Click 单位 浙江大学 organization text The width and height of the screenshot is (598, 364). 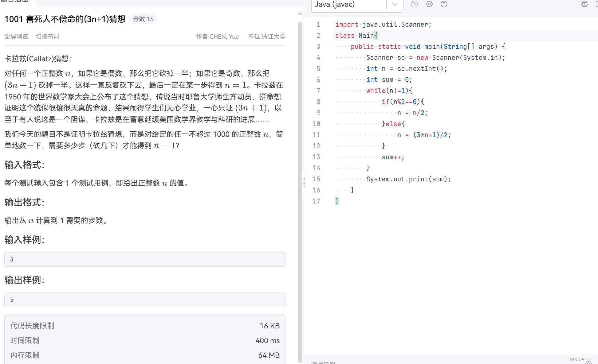click(267, 37)
